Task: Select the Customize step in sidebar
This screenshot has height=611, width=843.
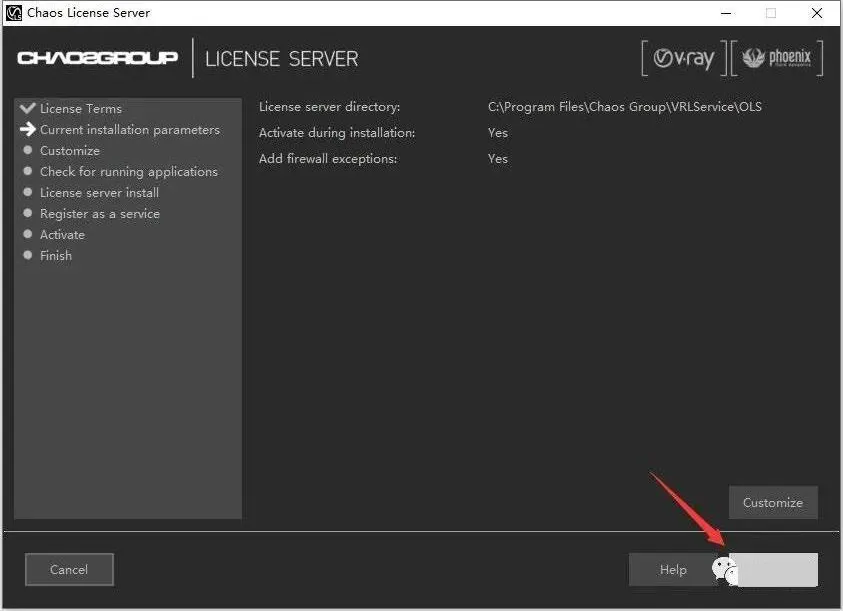Action: tap(70, 151)
